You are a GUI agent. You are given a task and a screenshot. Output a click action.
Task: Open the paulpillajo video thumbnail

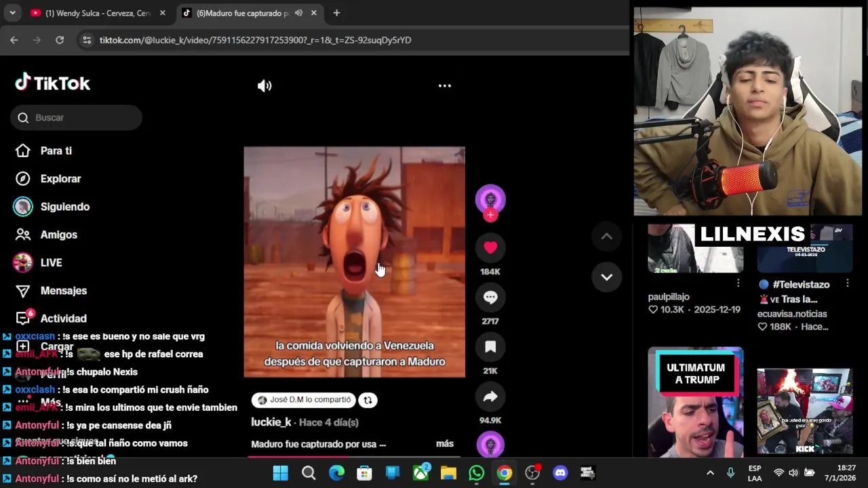point(695,248)
